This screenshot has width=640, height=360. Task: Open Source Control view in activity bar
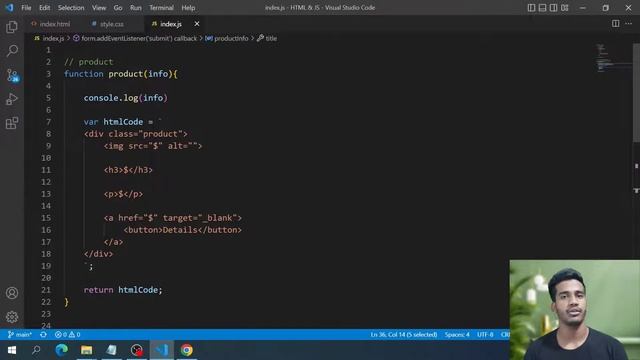tap(12, 75)
